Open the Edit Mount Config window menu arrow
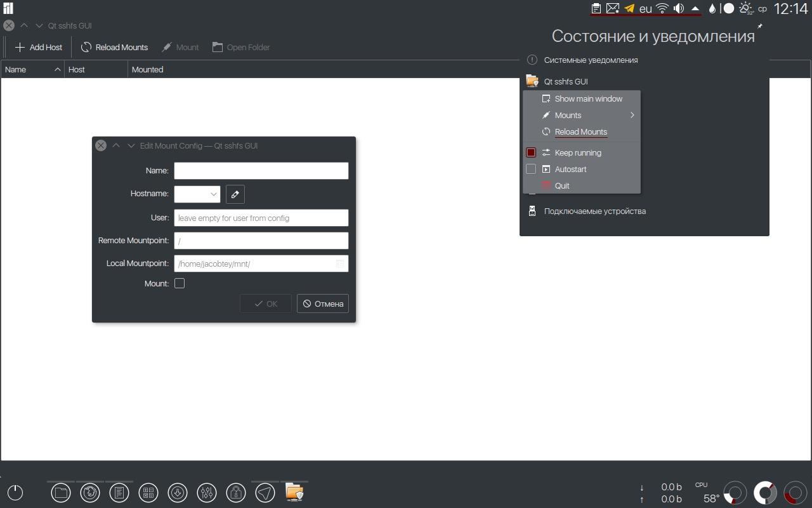Screen dimensions: 812x508 [x=131, y=145]
